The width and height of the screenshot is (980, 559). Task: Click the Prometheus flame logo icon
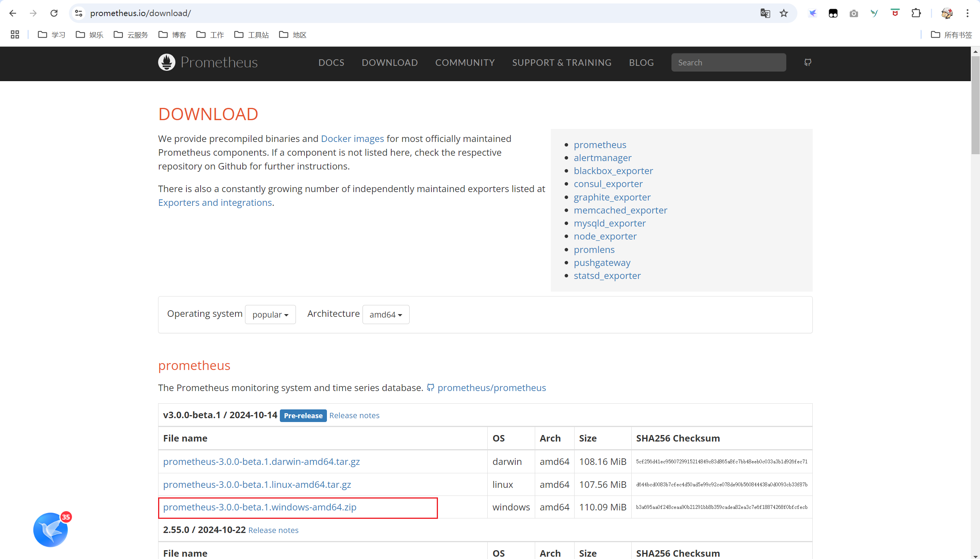pos(167,62)
